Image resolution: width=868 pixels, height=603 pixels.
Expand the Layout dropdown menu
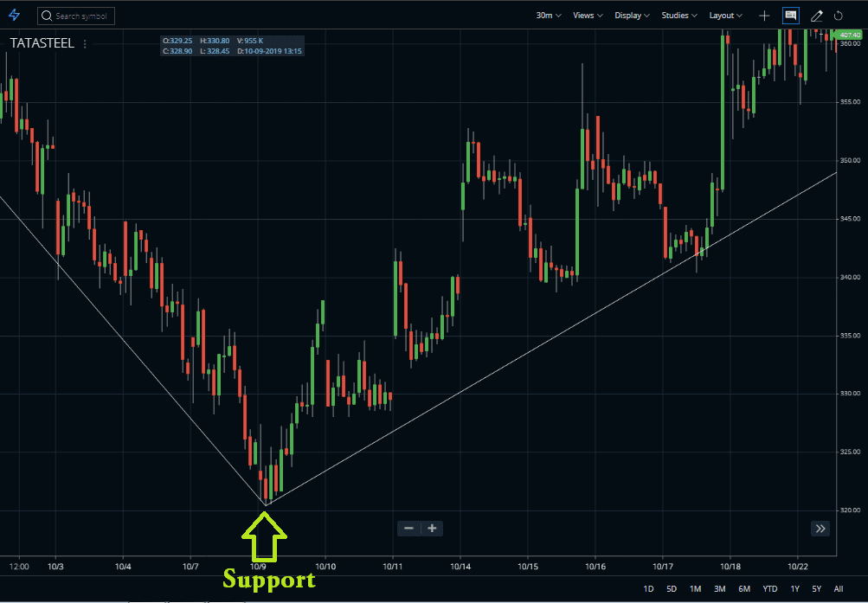pyautogui.click(x=726, y=16)
